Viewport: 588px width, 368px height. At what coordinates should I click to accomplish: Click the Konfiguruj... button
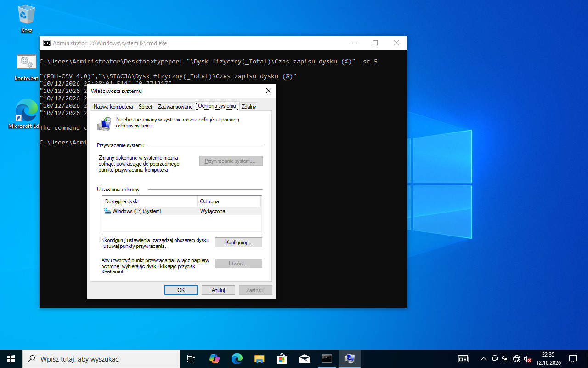tap(238, 242)
